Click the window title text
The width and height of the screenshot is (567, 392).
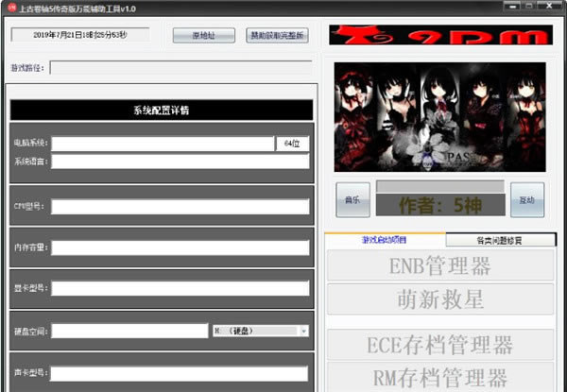(x=77, y=9)
